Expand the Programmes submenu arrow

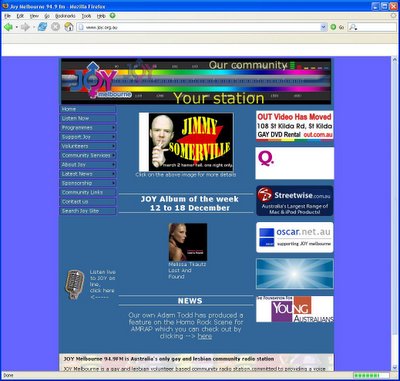tap(114, 128)
